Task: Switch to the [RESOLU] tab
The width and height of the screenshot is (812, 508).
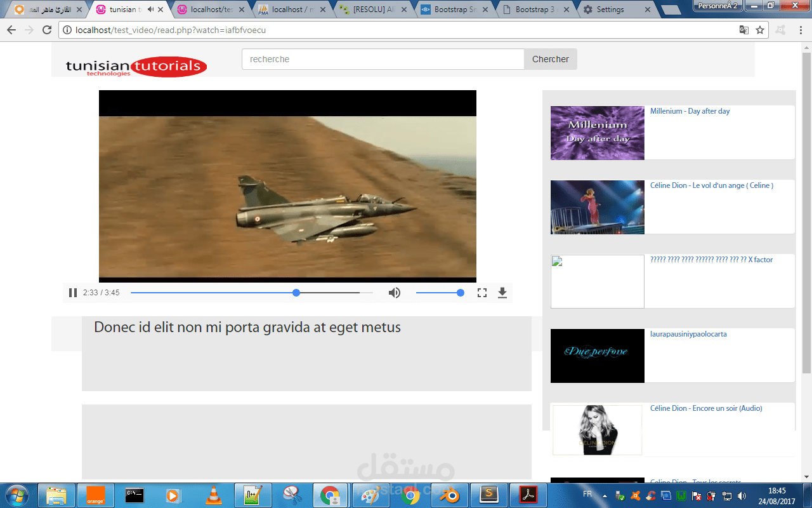Action: pos(374,10)
